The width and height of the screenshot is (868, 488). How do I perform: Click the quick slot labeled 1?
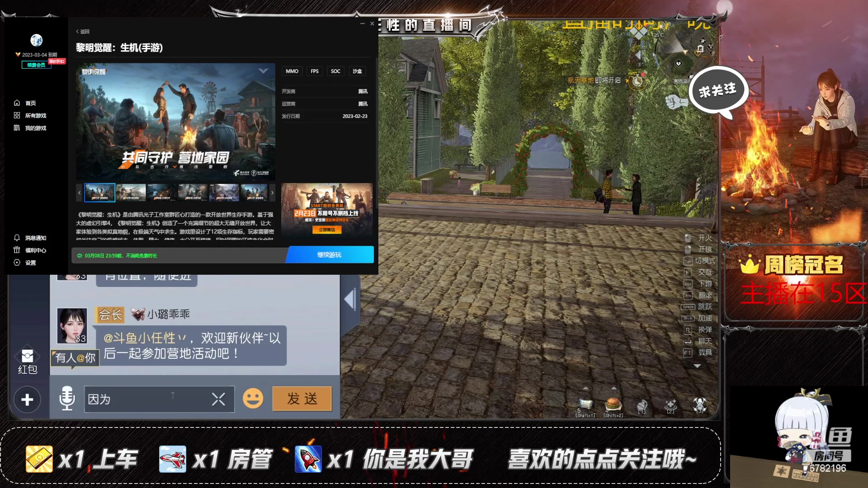pos(642,406)
